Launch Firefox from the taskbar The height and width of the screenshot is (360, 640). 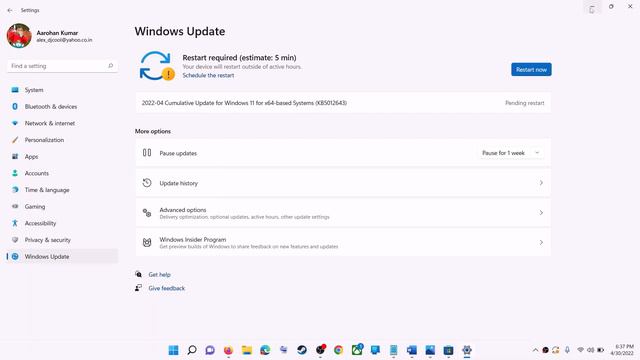228,350
